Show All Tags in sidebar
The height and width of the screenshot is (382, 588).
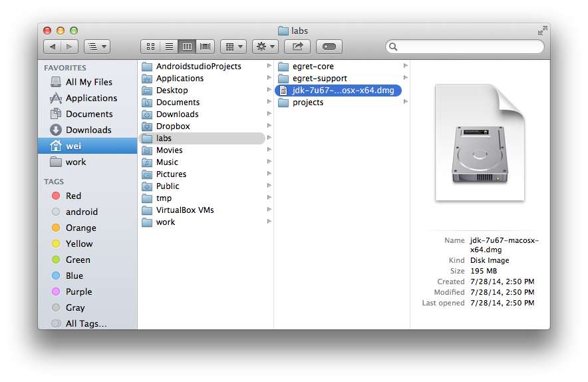86,323
